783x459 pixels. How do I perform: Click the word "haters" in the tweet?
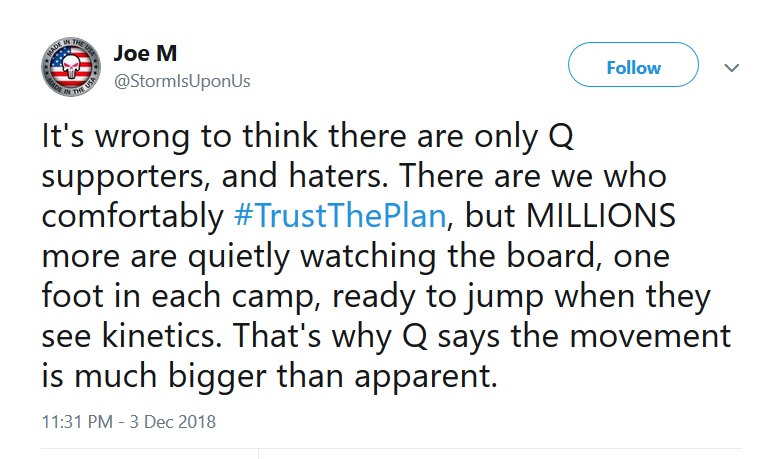click(x=339, y=176)
